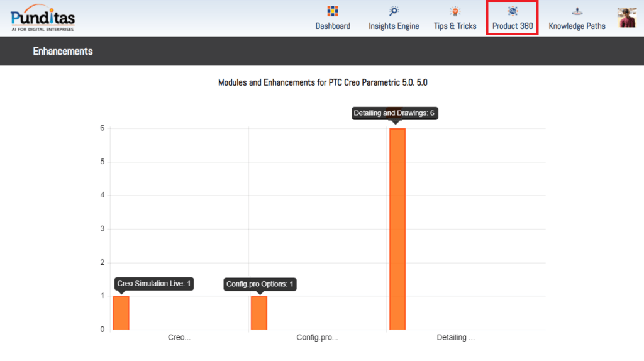
Task: Click the Creo Simulation Live: 1 tooltip
Action: pyautogui.click(x=153, y=284)
